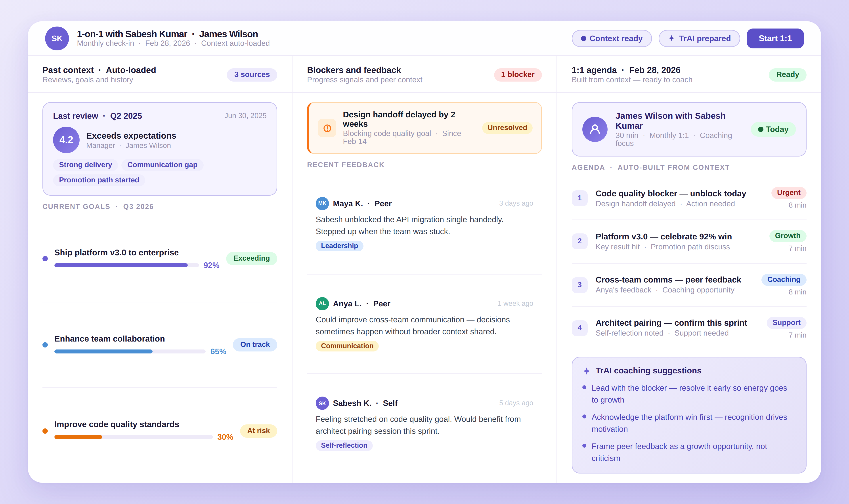
Task: Click the sparkle icon on TrAI prepared
Action: (672, 38)
